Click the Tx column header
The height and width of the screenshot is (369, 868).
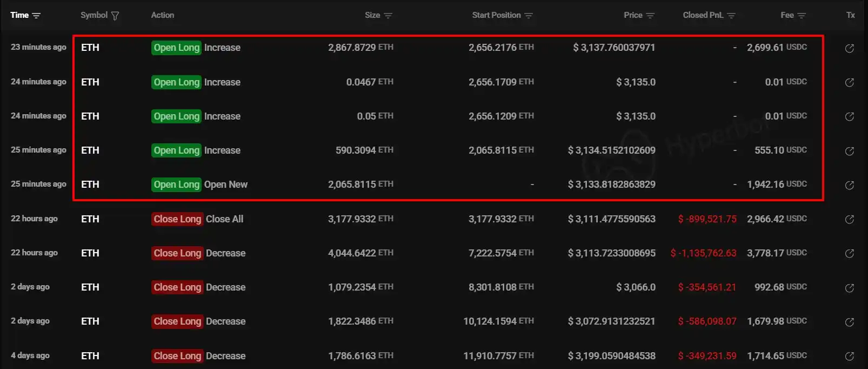[851, 15]
